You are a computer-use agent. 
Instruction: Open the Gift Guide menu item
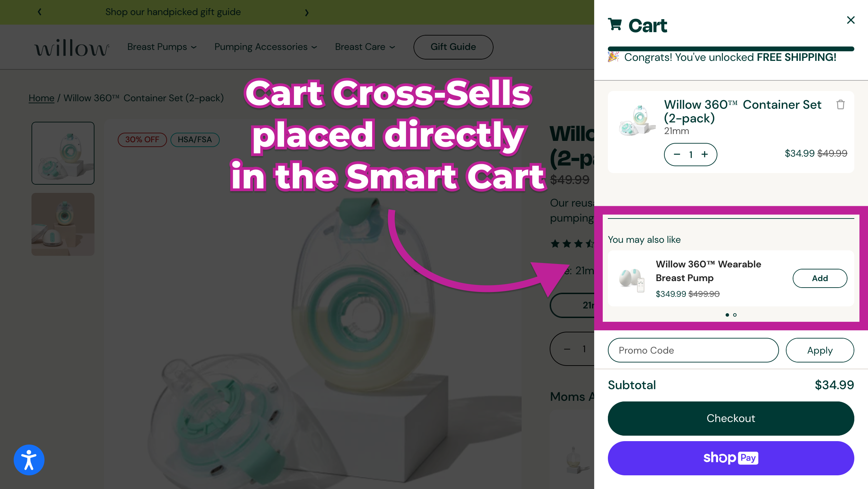(x=452, y=47)
